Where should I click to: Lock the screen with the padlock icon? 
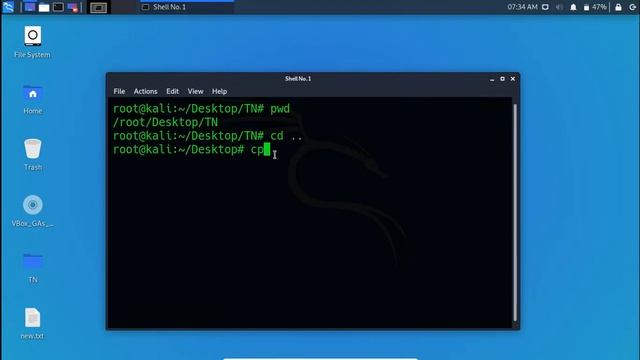(618, 7)
